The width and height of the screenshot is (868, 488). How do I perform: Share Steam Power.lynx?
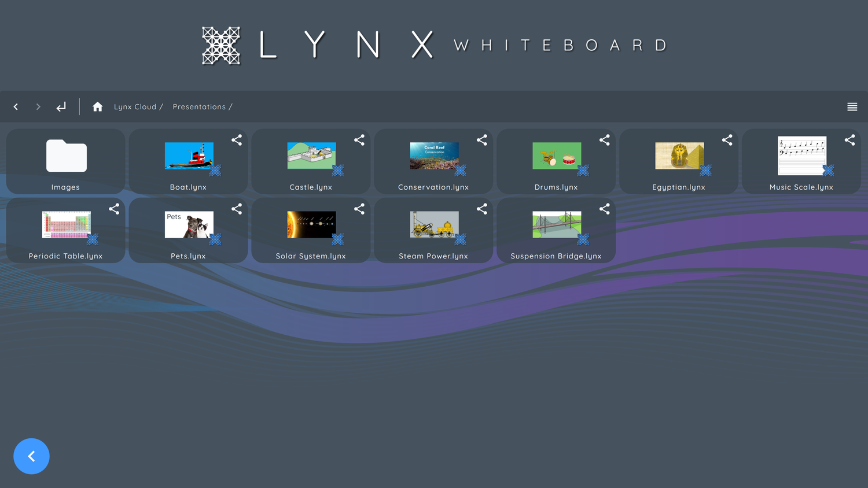482,209
